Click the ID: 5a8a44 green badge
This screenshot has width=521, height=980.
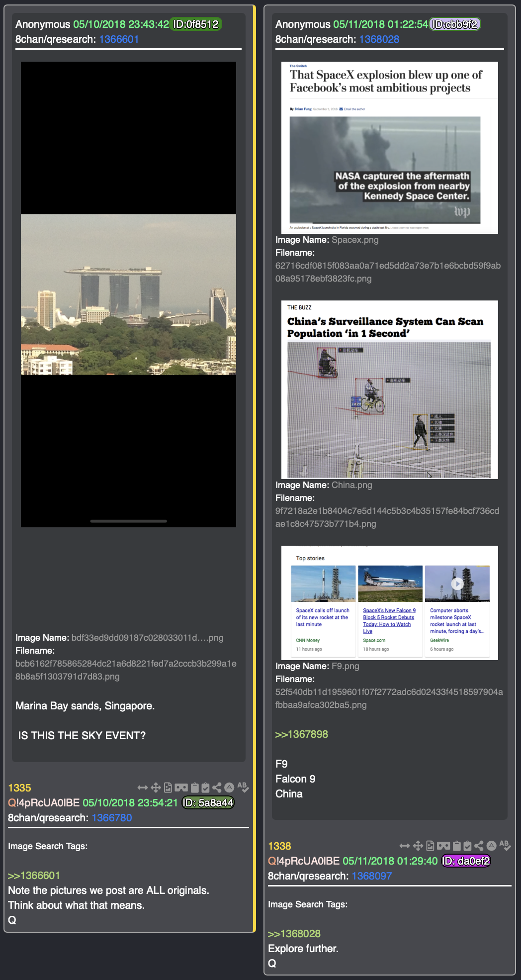208,803
